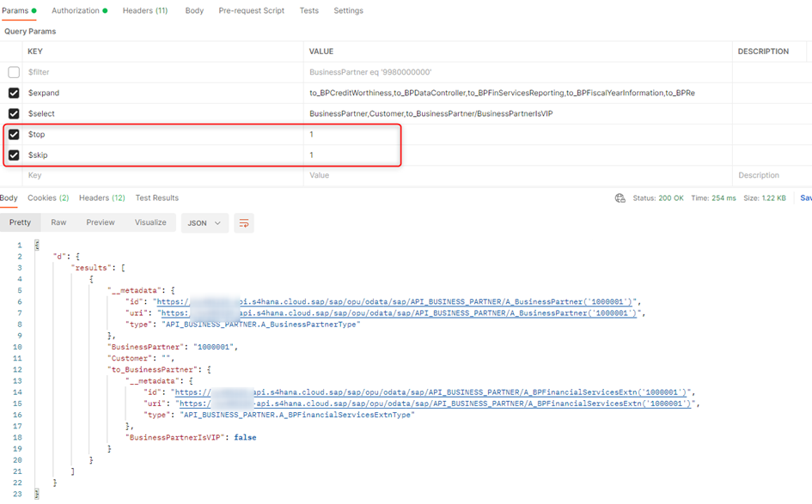Enable the $filter parameter checkbox
This screenshot has height=504, width=812.
pyautogui.click(x=14, y=73)
